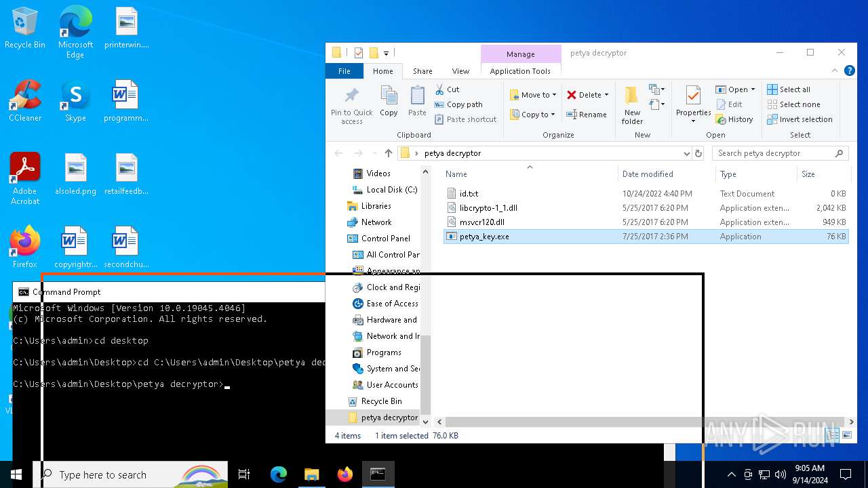The width and height of the screenshot is (868, 488).
Task: Open the File menu tab
Action: point(344,71)
